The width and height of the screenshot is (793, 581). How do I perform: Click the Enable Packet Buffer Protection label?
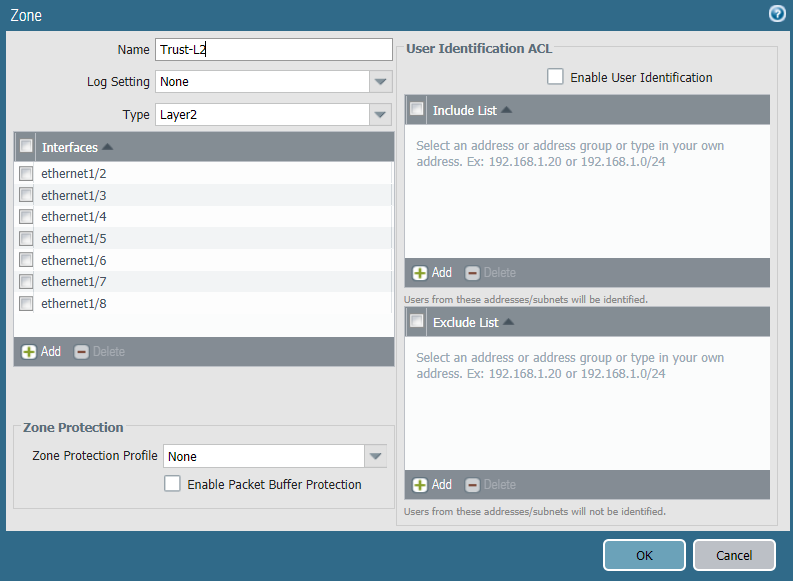275,484
